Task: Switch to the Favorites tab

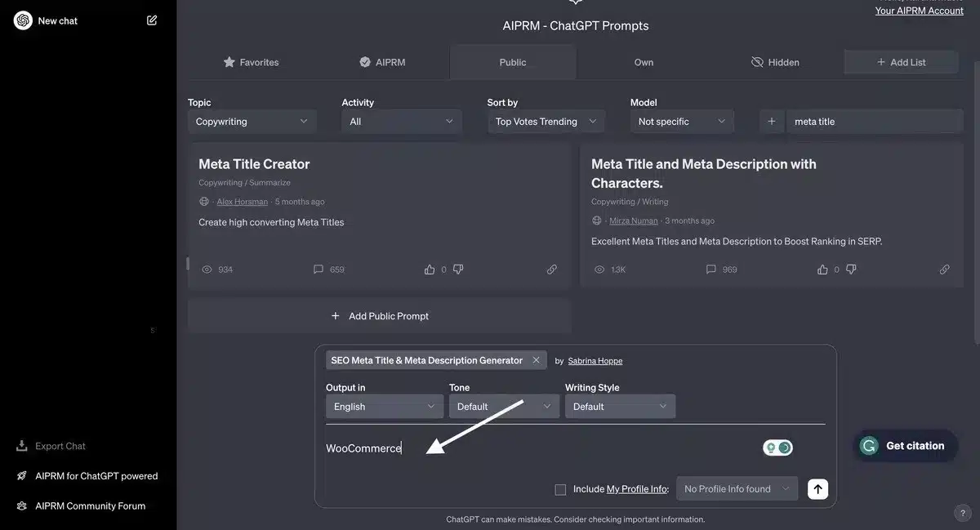Action: click(x=252, y=62)
